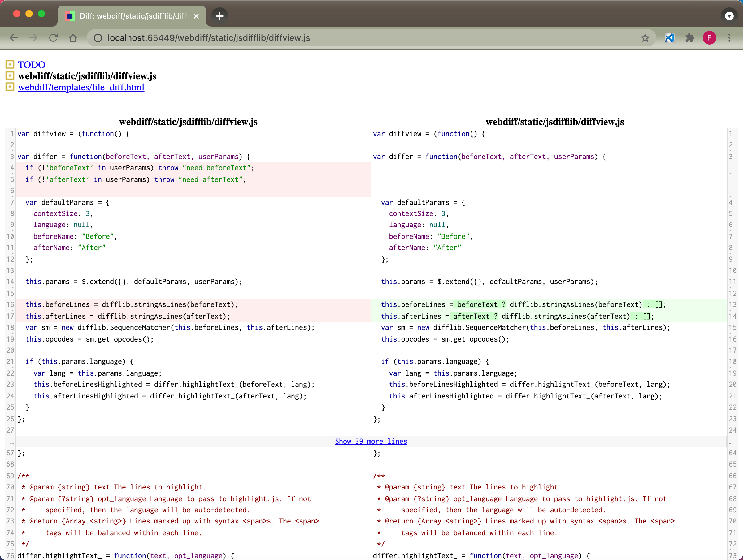Screen dimensions: 743x560
Task: Open the site information icon in the address bar
Action: coord(98,38)
